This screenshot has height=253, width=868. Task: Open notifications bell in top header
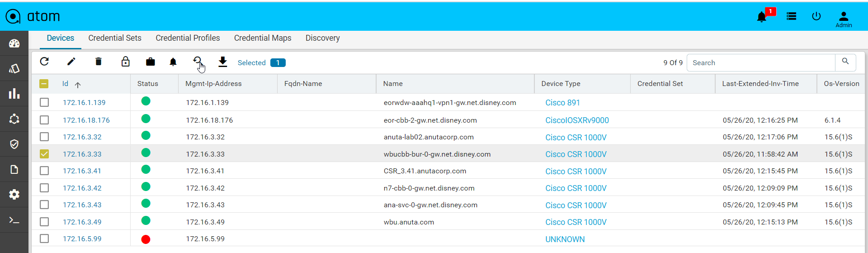[x=762, y=17]
